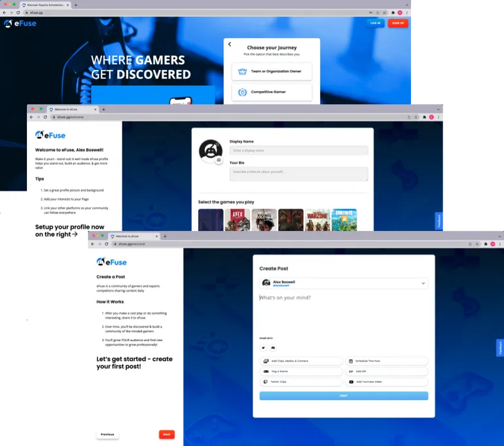Click Welcome to eFuse tab in front window
504x446 pixels.
(134, 236)
